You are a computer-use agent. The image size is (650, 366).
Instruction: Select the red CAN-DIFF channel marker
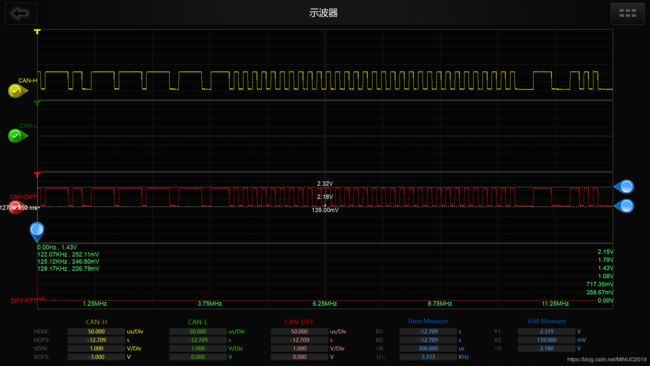tap(15, 207)
